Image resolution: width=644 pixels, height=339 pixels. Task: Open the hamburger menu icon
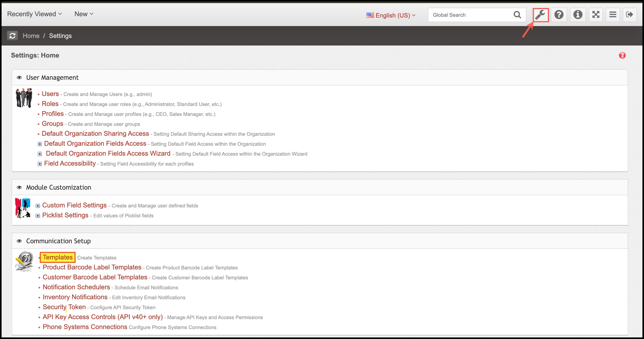click(x=613, y=15)
